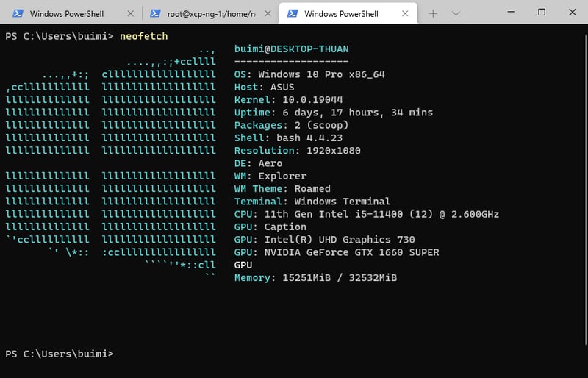Minimize the Windows Terminal window
Viewport: 588px width, 378px height.
(509, 13)
